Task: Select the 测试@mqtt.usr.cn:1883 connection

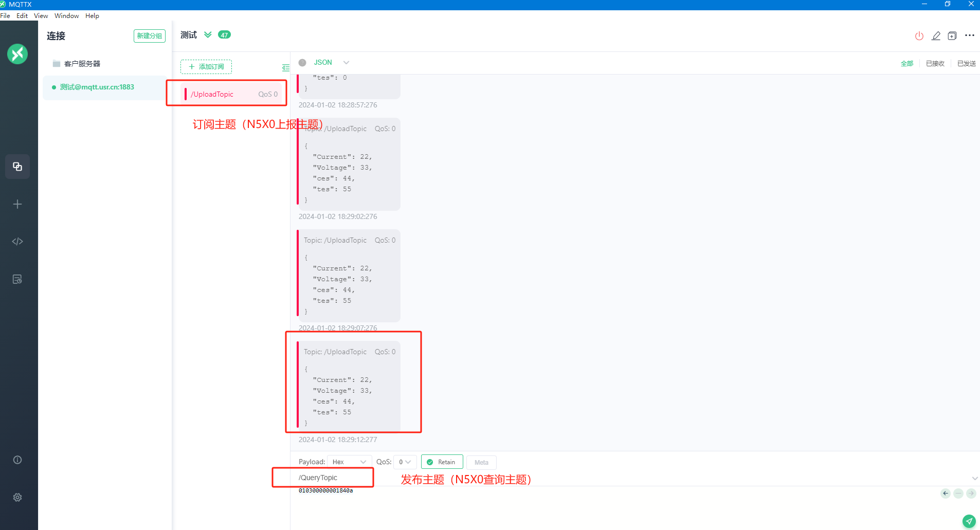Action: click(x=105, y=87)
